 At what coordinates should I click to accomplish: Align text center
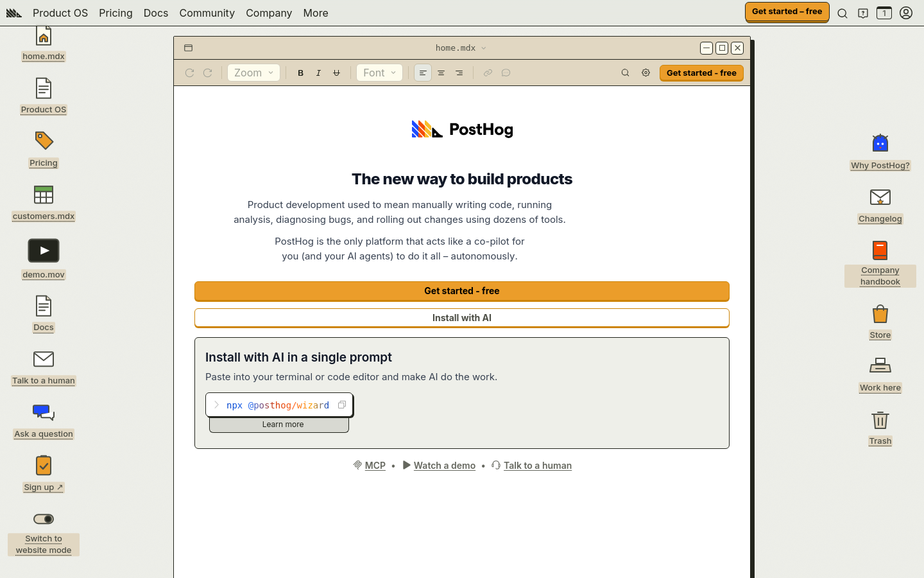point(441,73)
